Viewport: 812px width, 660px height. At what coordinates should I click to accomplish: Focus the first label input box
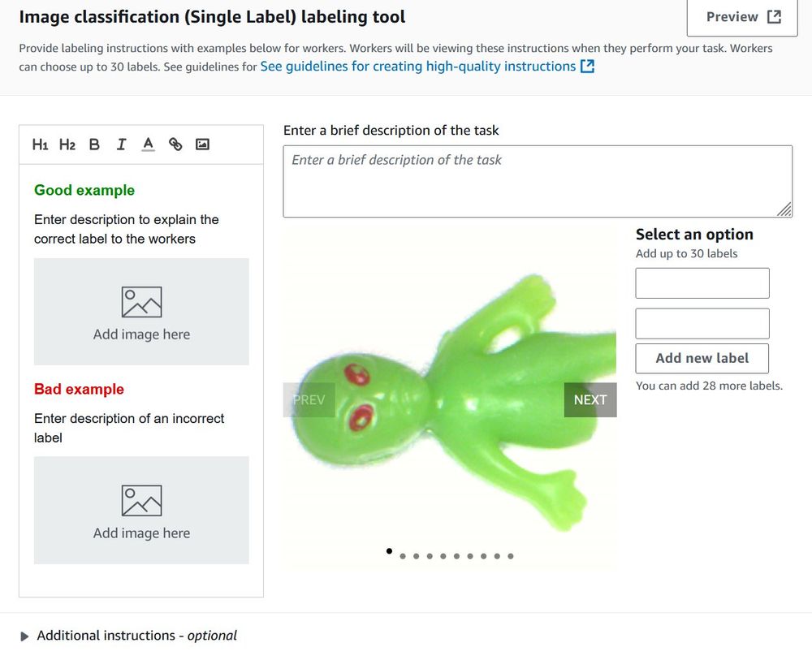click(702, 283)
